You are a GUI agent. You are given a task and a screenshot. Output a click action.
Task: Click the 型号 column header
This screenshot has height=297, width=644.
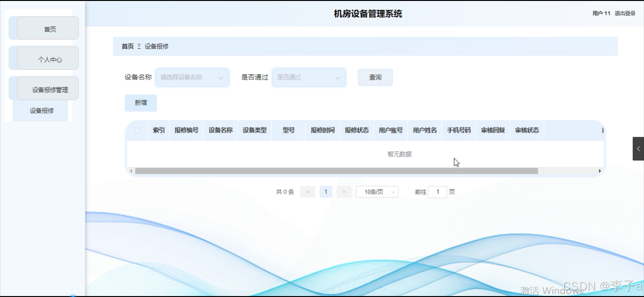(x=289, y=130)
